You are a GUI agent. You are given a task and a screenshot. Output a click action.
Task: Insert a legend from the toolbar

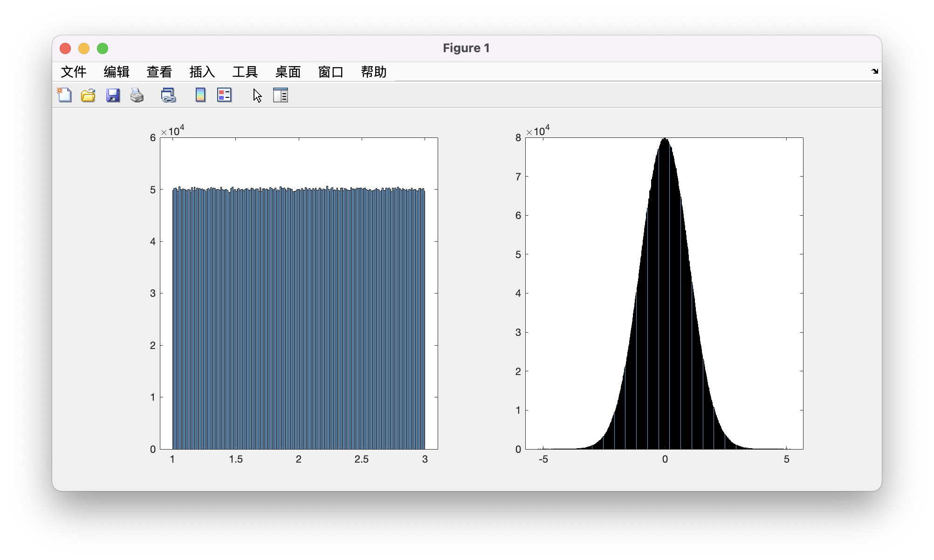(x=224, y=95)
